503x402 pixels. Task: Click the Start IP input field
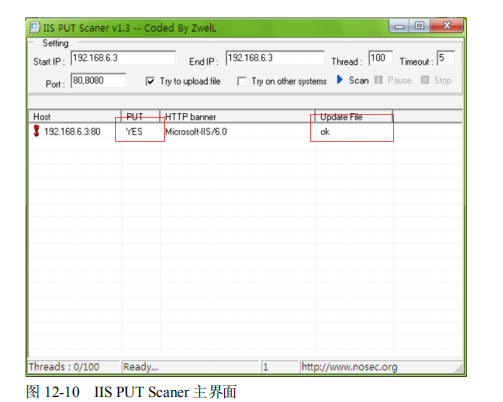tap(123, 58)
